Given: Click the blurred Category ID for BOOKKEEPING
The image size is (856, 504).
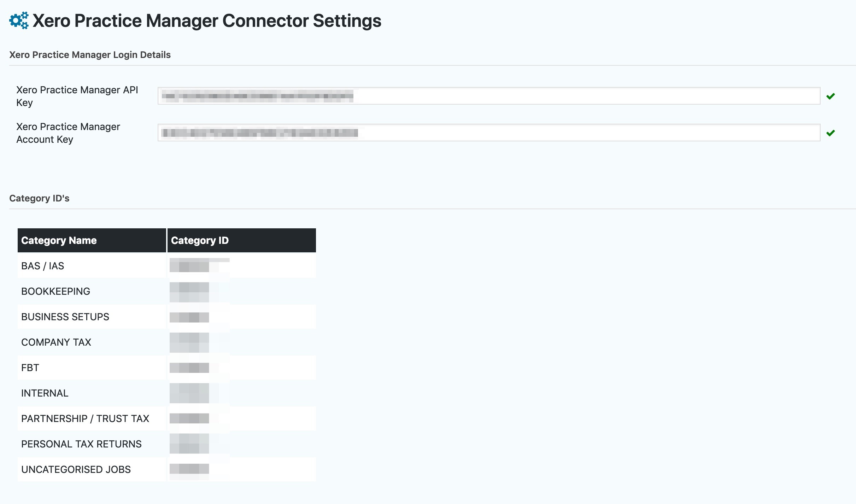Looking at the screenshot, I should (x=189, y=292).
